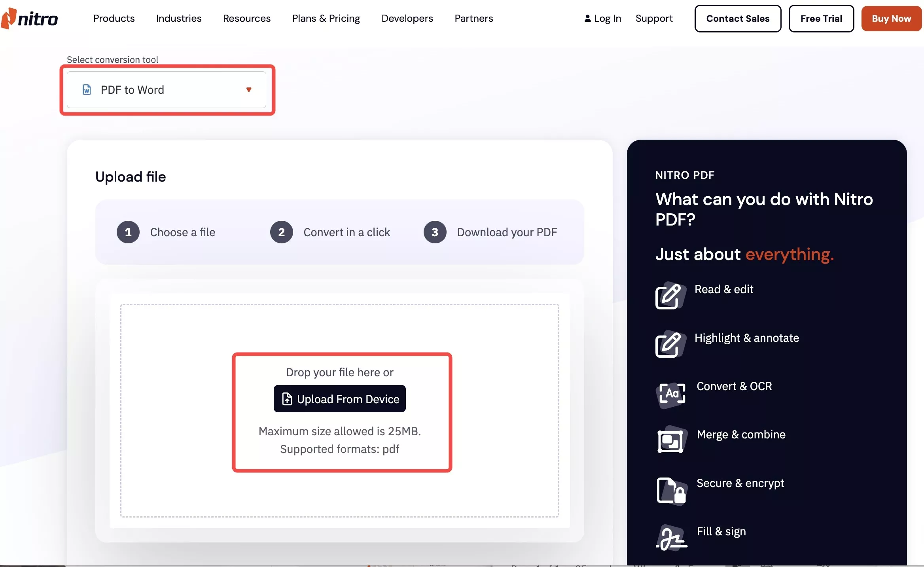Viewport: 924px width, 567px height.
Task: Click the Drop your file here or text
Action: point(340,372)
